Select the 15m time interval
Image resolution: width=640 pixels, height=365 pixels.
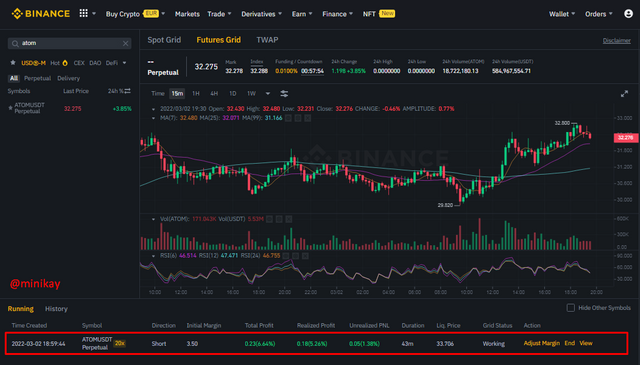(x=177, y=93)
